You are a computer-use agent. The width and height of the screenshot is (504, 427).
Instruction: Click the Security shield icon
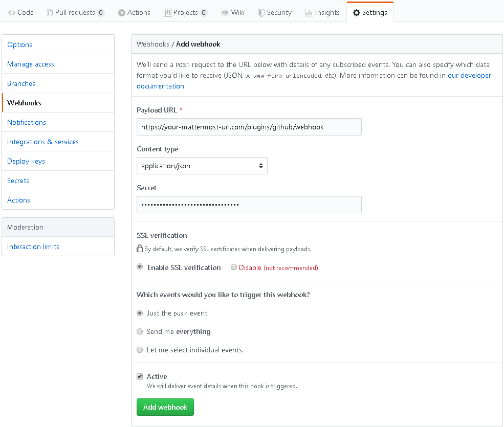coord(261,12)
